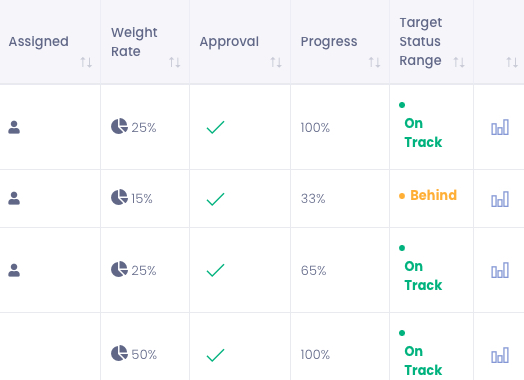This screenshot has height=380, width=524.
Task: Sort by Weight Rate column arrows
Action: click(174, 62)
